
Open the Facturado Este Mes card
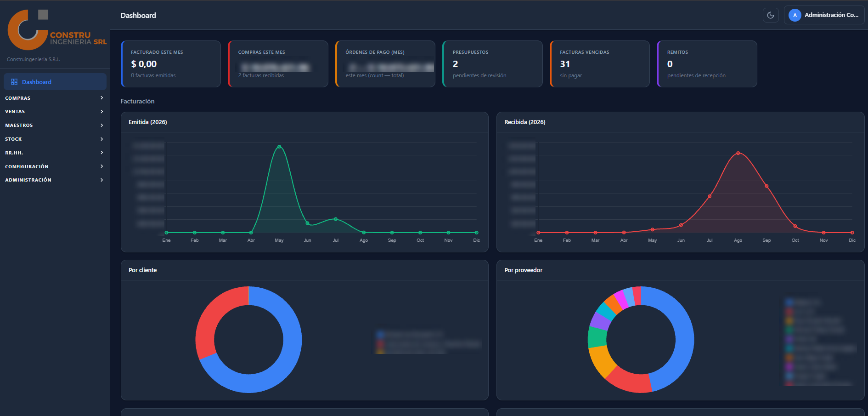coord(171,64)
